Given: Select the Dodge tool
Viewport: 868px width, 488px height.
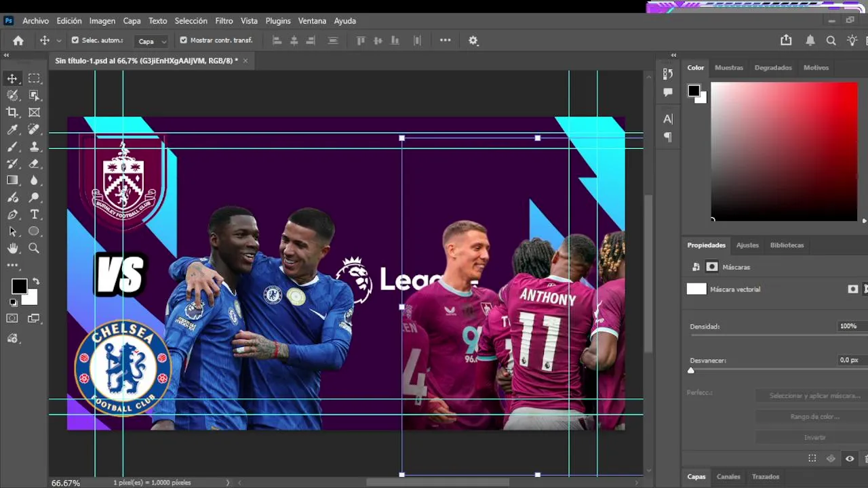Looking at the screenshot, I should tap(34, 197).
